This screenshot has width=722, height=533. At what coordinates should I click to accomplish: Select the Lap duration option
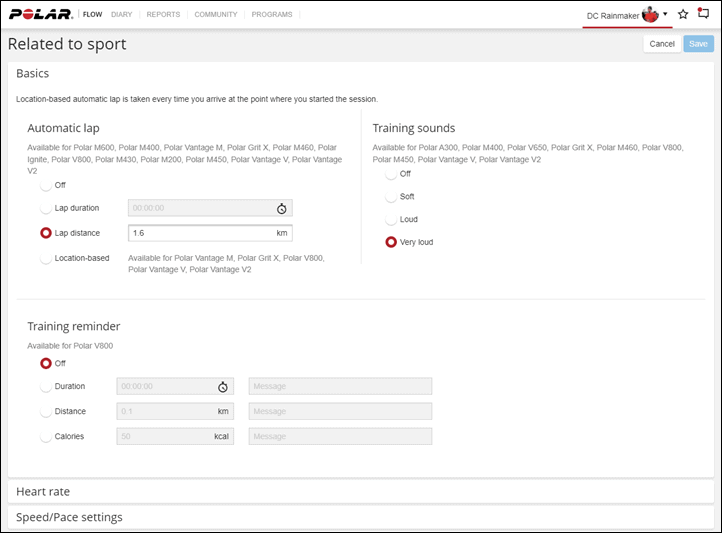point(46,208)
